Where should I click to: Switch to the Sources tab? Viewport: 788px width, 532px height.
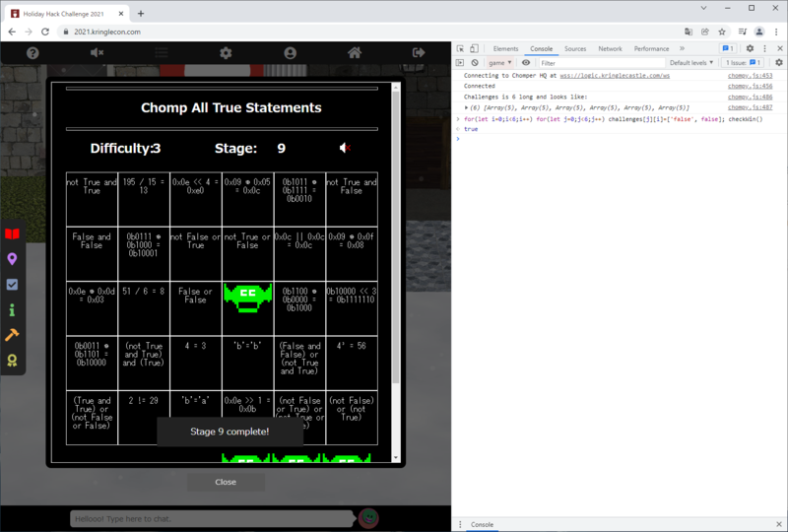pyautogui.click(x=575, y=49)
